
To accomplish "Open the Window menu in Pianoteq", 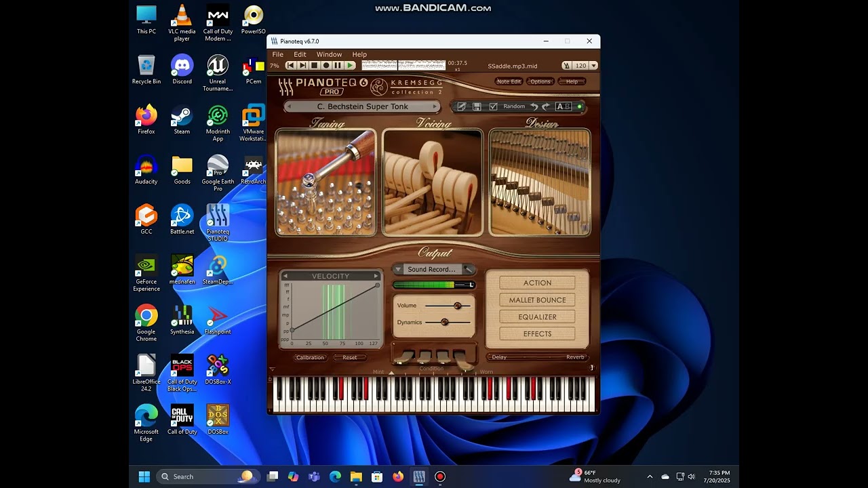I will tap(329, 54).
